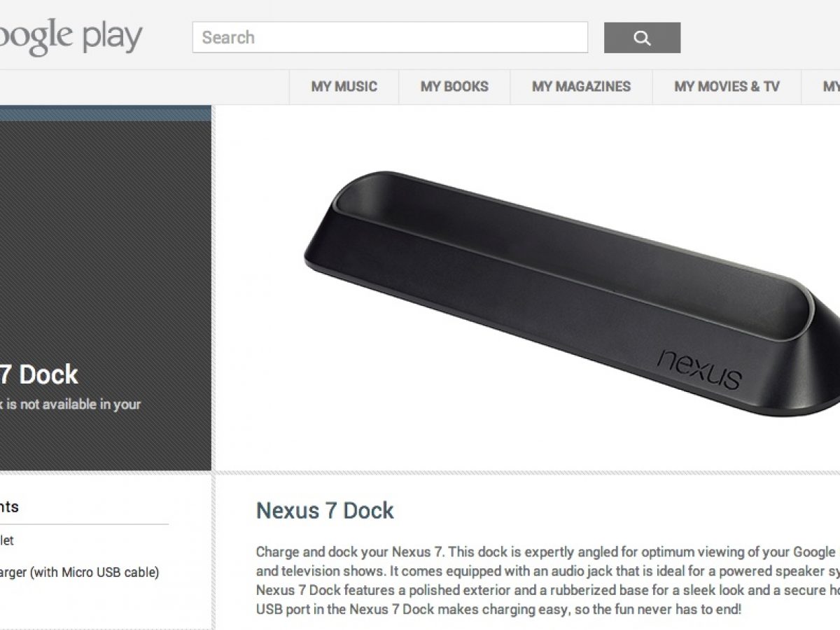Click the 'not available in your' notice text
Image resolution: width=840 pixels, height=630 pixels.
coord(70,405)
